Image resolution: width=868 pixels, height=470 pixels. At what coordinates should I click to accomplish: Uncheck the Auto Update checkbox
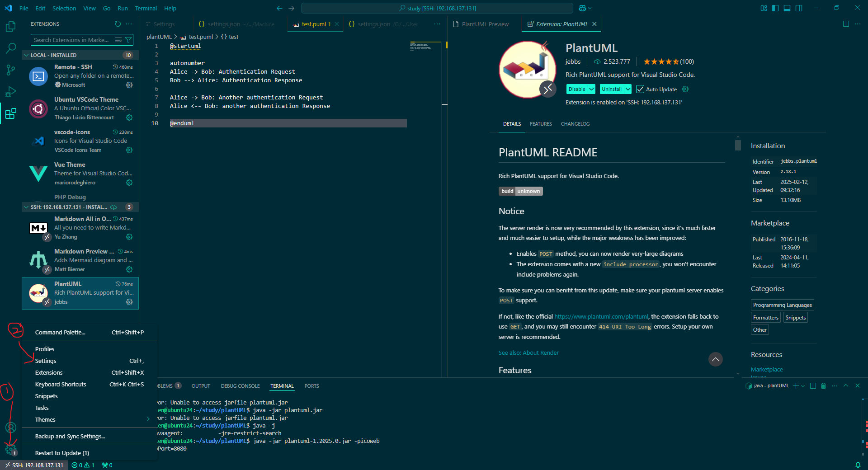640,89
